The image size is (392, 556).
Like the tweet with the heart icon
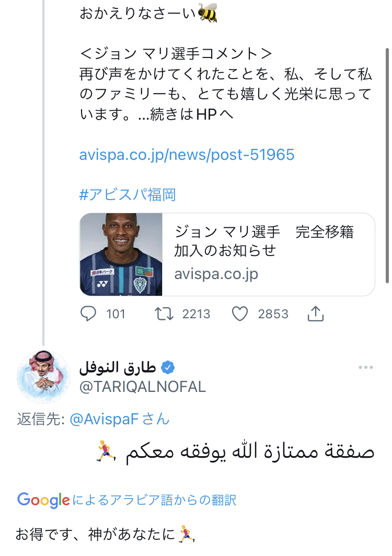(x=239, y=314)
